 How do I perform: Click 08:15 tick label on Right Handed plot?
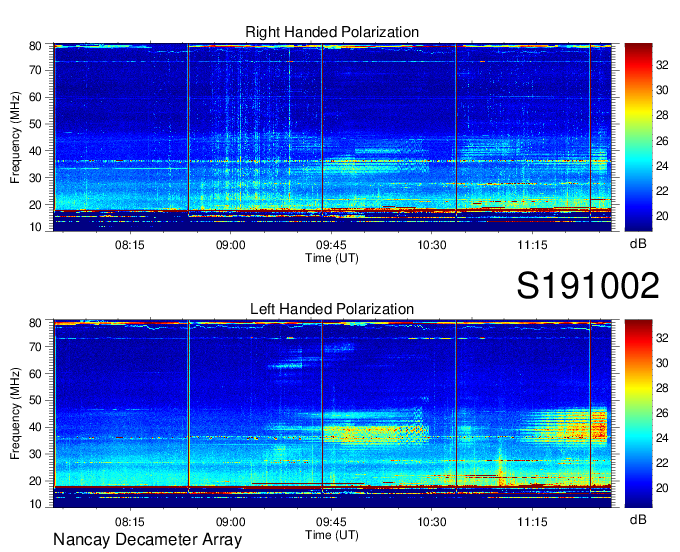(x=129, y=245)
